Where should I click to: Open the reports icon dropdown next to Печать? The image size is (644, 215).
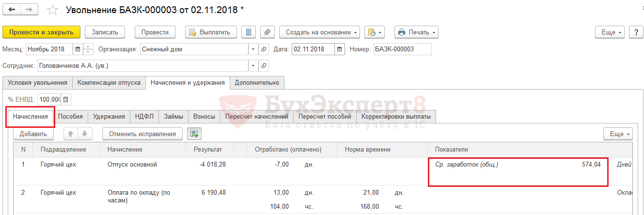coord(374,32)
